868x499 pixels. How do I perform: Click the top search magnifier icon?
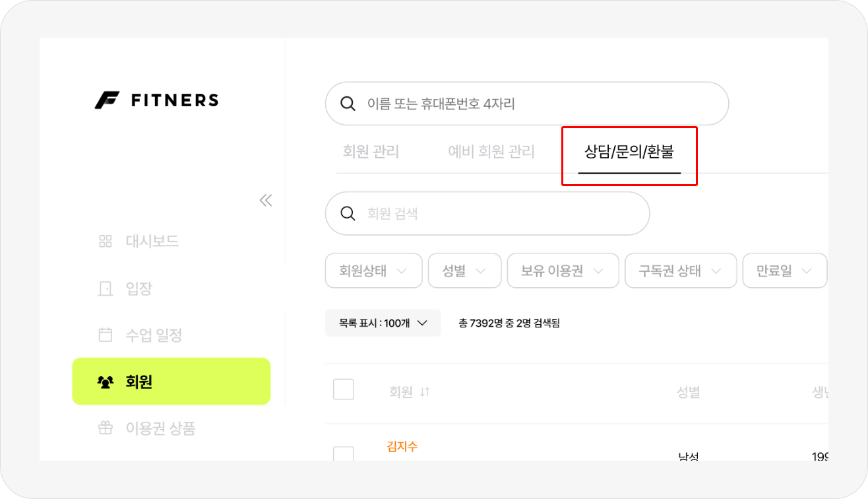(347, 104)
